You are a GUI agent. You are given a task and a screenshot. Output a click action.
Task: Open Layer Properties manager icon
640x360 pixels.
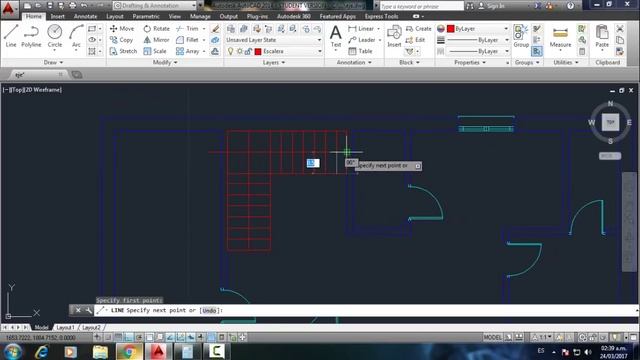pos(231,29)
